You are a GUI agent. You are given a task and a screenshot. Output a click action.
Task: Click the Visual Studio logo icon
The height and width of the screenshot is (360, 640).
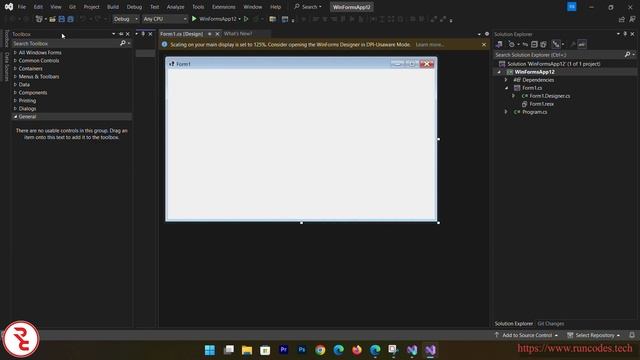click(x=9, y=7)
